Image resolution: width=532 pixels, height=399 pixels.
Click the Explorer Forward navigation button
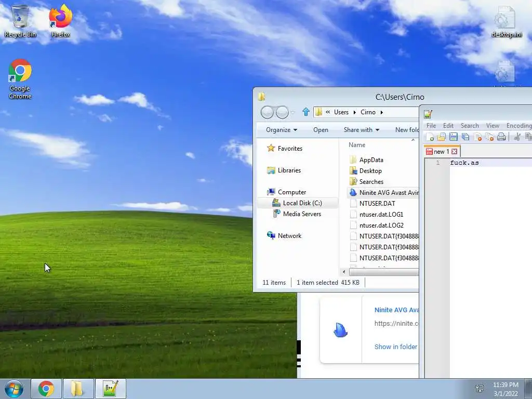click(x=282, y=112)
